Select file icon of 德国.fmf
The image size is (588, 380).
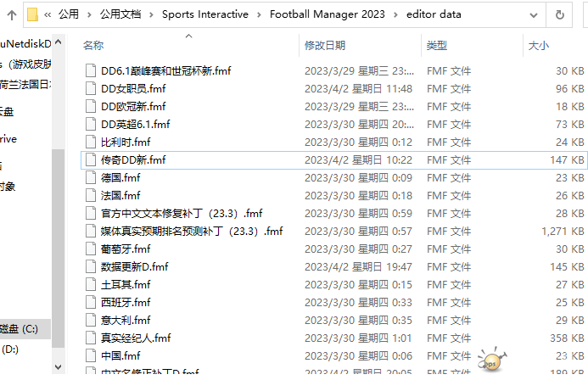pos(91,177)
